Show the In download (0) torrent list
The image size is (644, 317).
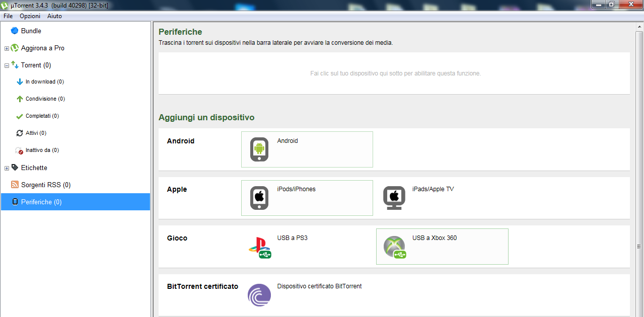[x=45, y=82]
